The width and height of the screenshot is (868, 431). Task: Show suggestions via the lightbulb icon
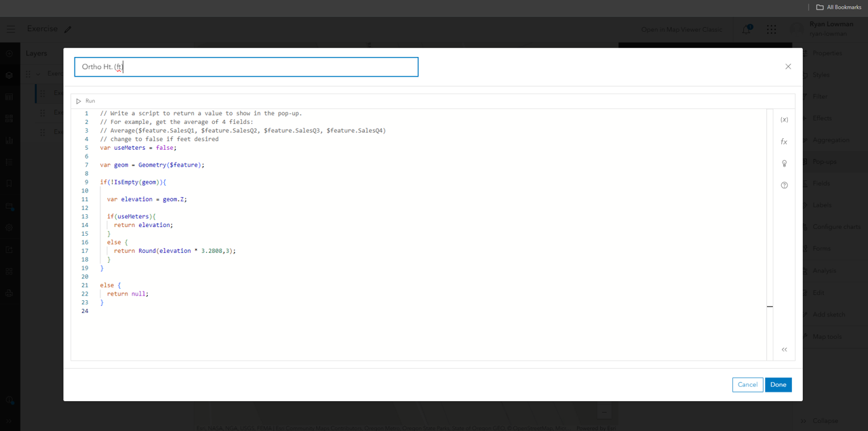784,163
